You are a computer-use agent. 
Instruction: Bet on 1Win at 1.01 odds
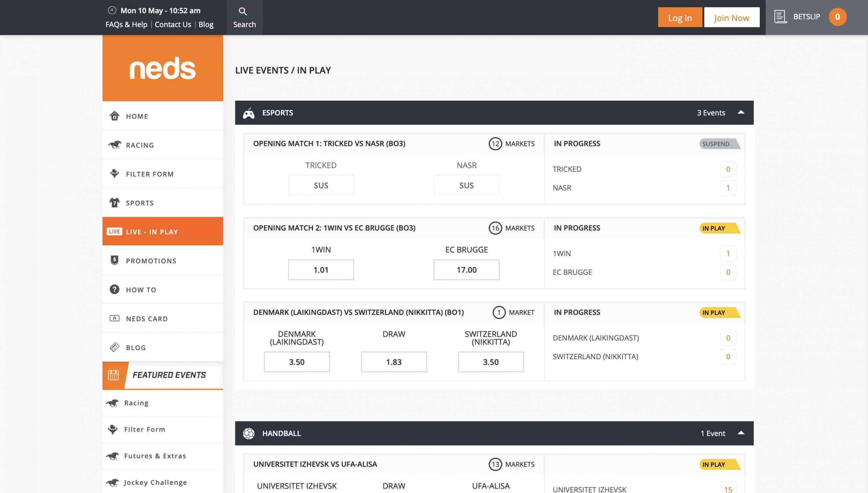click(x=321, y=270)
